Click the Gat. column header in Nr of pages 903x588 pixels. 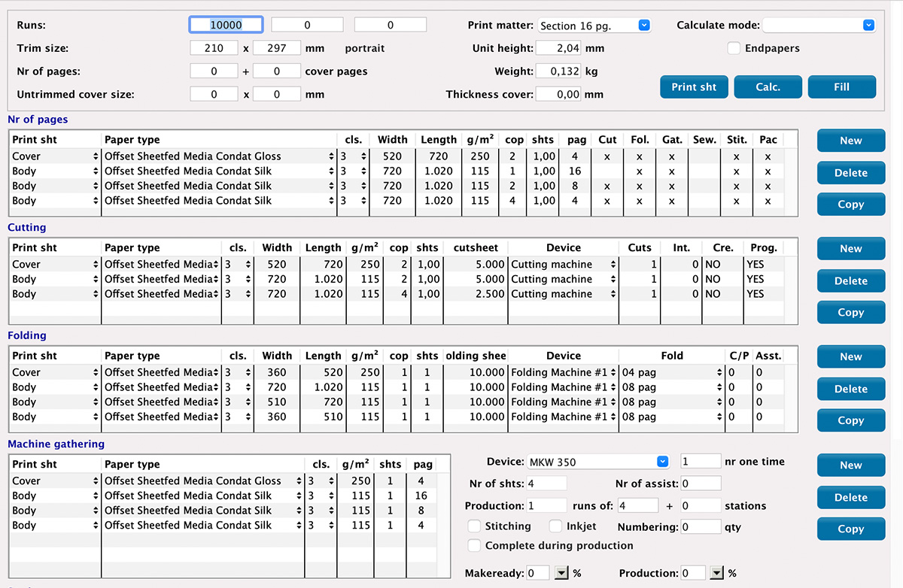672,140
